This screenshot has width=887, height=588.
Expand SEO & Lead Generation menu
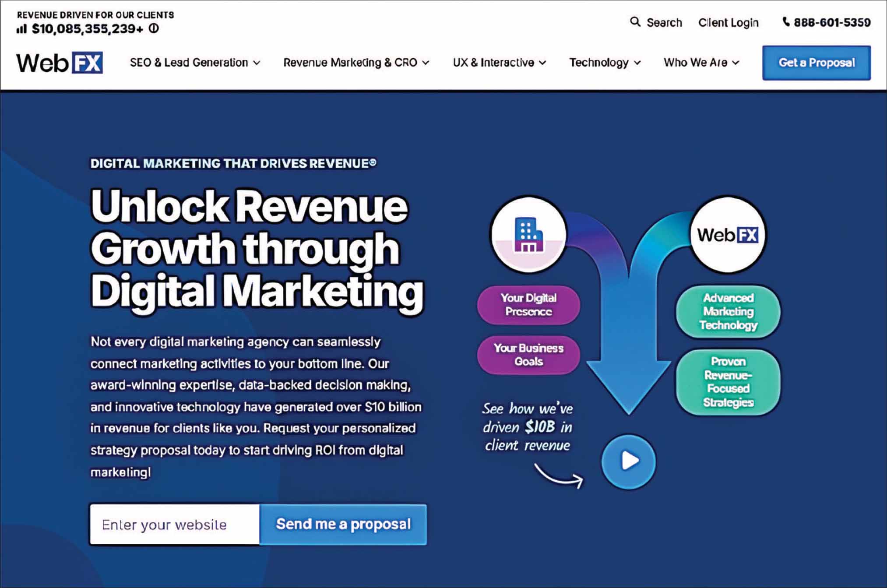point(195,63)
